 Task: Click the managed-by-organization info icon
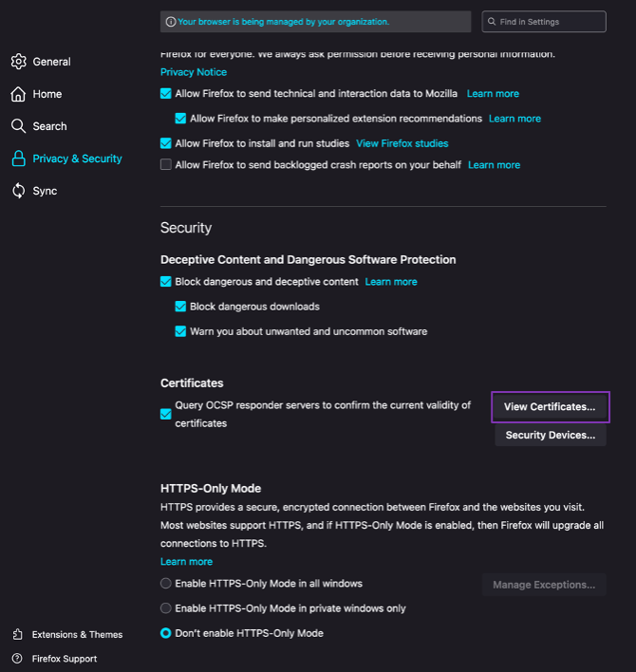click(171, 22)
